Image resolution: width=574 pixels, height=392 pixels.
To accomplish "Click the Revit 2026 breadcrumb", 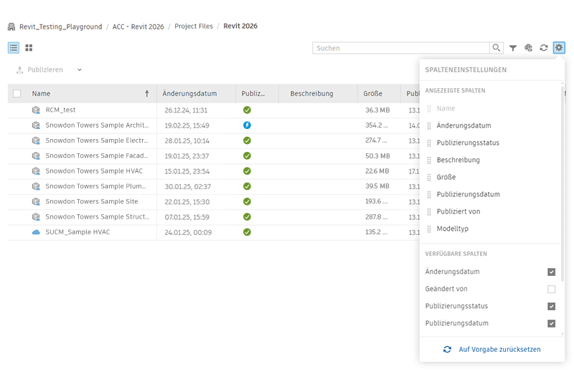I will 240,27.
